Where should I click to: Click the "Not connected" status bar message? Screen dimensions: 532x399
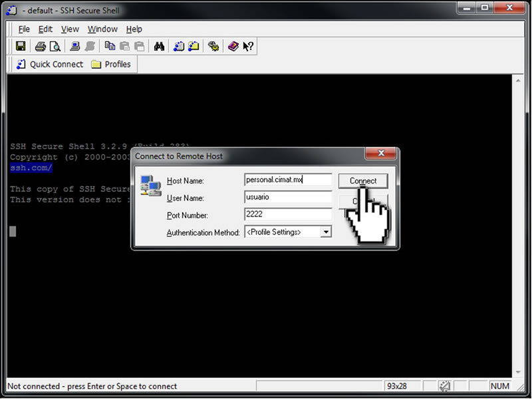pyautogui.click(x=92, y=386)
